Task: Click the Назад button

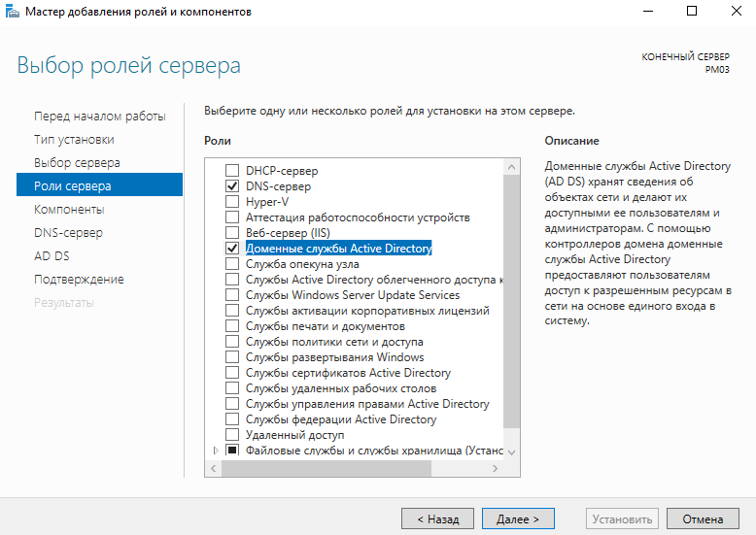Action: pyautogui.click(x=438, y=518)
